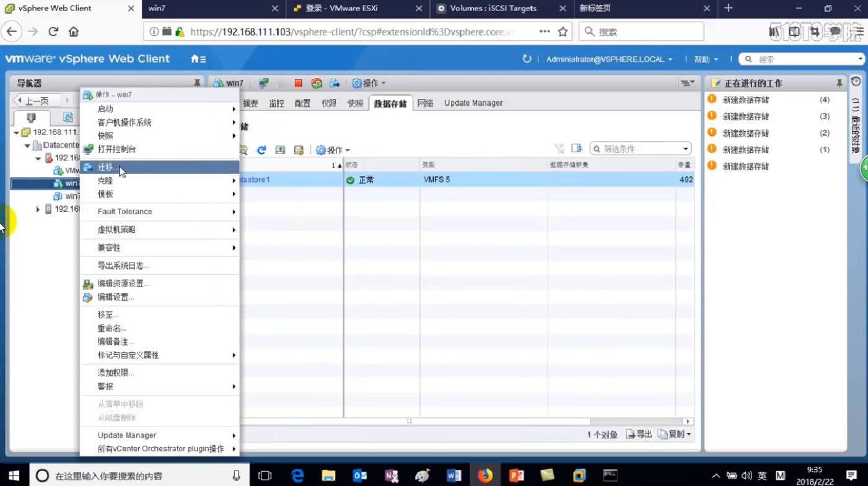868x486 pixels.
Task: Click 正常 status cell in datastore row
Action: pos(382,180)
